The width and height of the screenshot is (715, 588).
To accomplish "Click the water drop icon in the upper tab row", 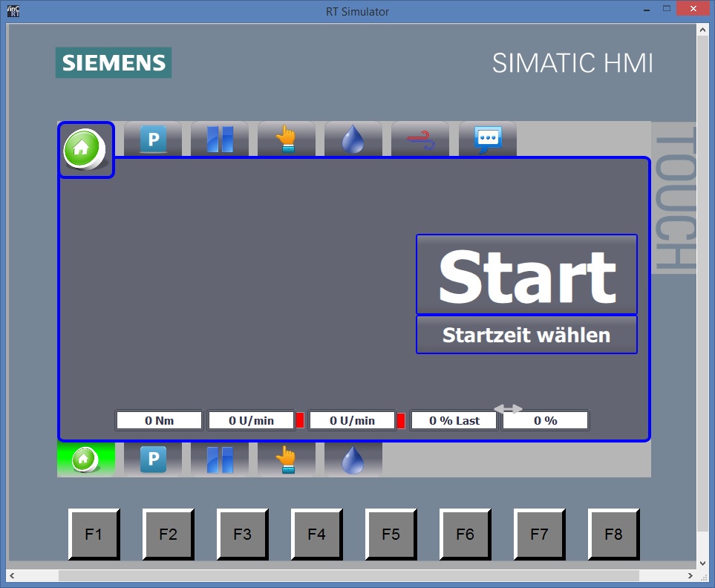I will 353,139.
